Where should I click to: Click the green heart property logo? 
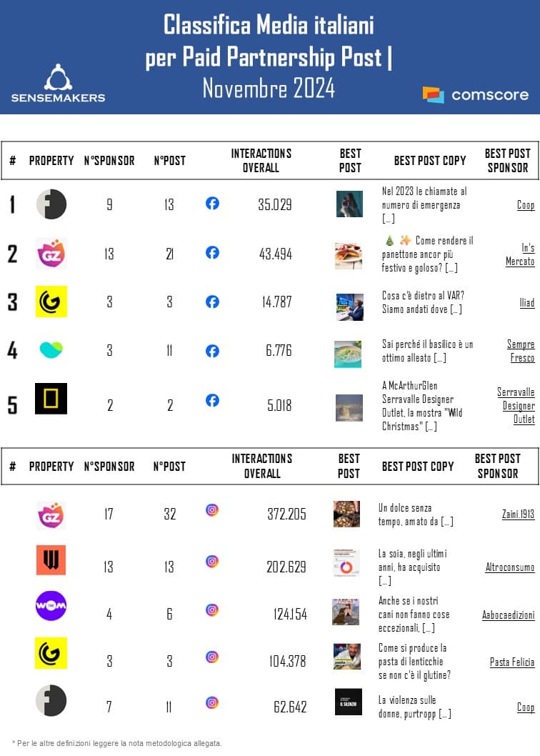51,349
